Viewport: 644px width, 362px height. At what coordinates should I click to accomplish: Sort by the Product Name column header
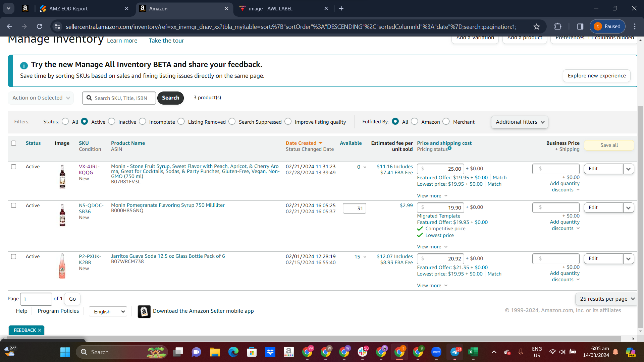pos(128,143)
